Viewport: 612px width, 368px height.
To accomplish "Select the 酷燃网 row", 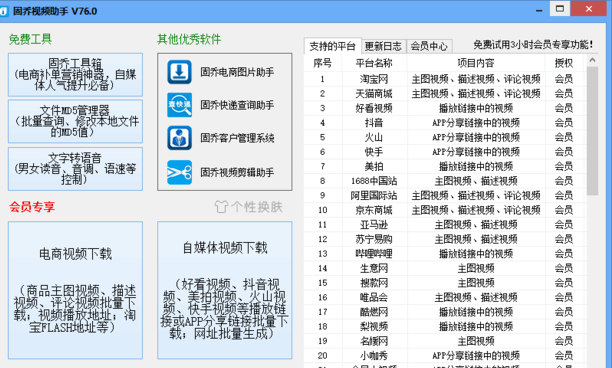I will (x=445, y=312).
